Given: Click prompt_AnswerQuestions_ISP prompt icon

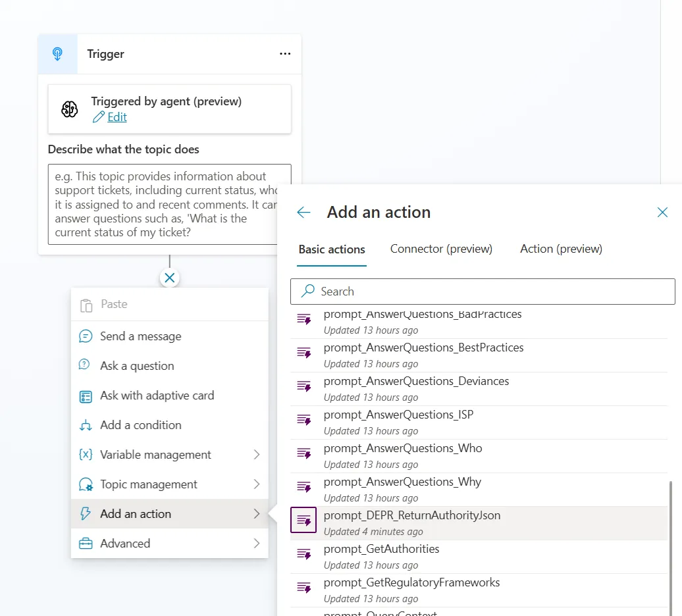Looking at the screenshot, I should pos(304,419).
